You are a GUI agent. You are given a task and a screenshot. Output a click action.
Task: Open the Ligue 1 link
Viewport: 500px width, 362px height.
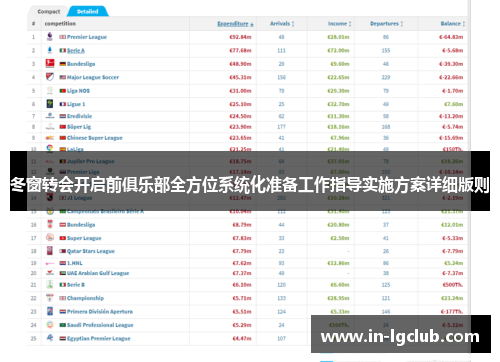(x=76, y=104)
